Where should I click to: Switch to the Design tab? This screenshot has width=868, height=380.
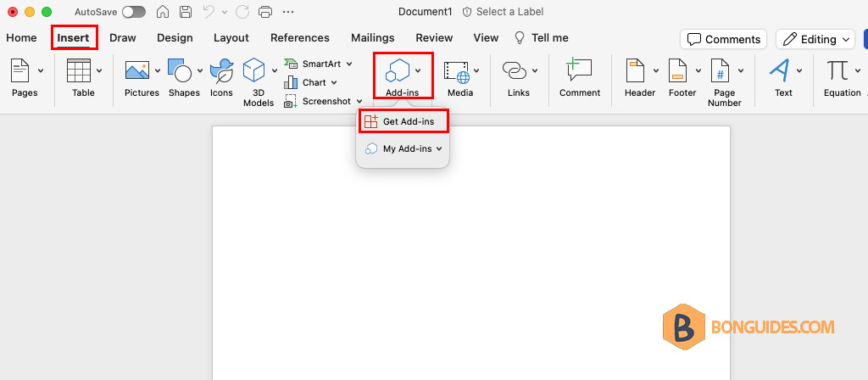pos(175,37)
